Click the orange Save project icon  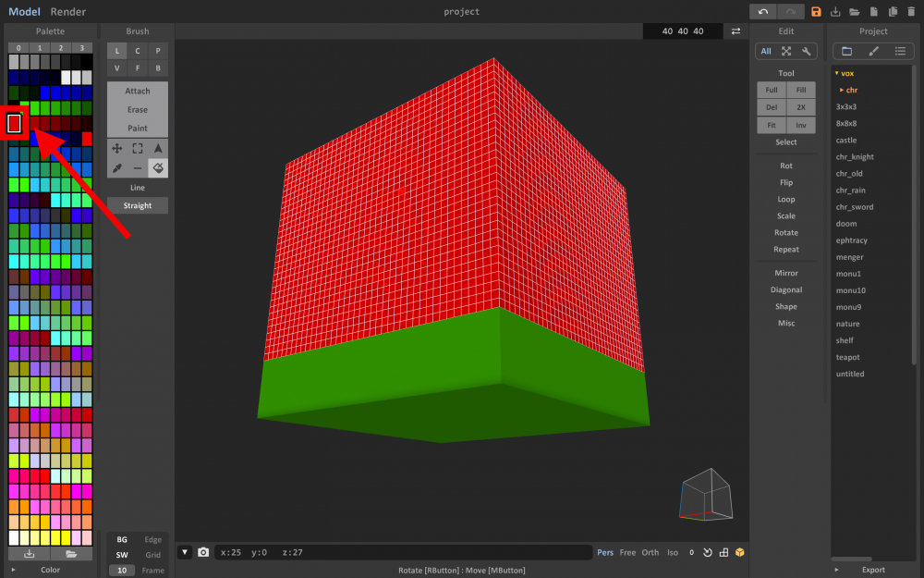point(816,11)
